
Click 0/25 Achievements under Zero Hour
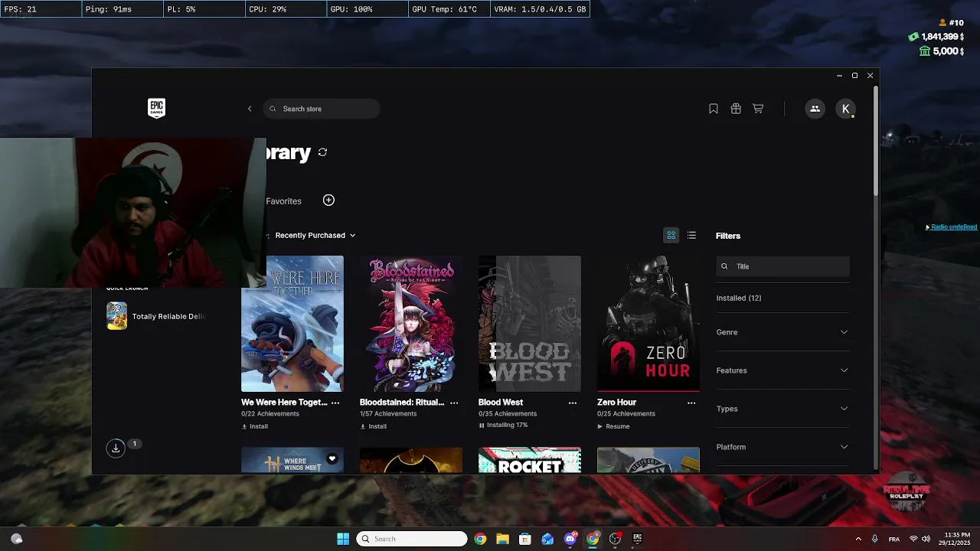click(626, 414)
